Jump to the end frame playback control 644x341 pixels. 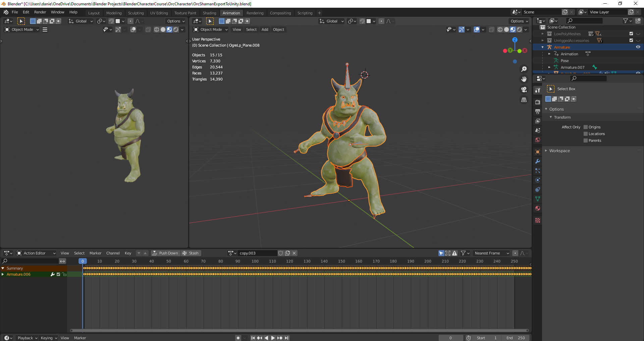click(286, 338)
